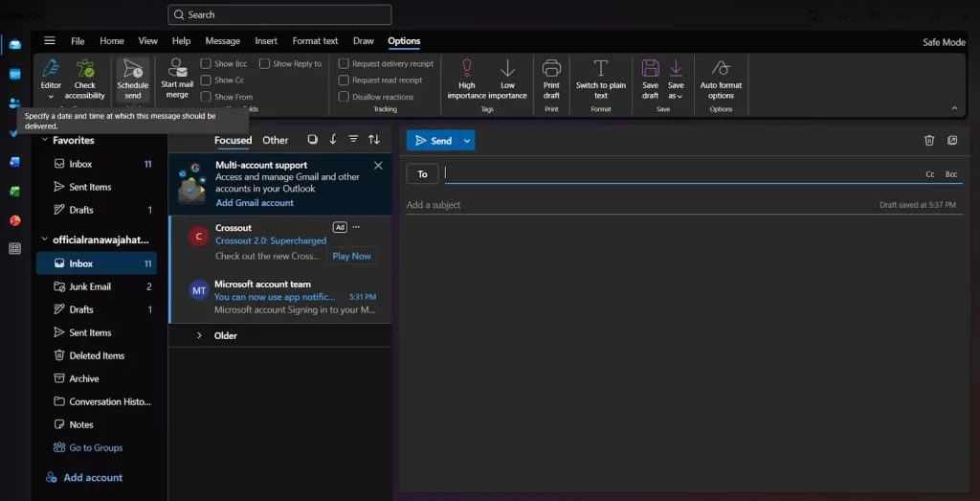Open Auto format options
The image size is (980, 501).
coord(721,80)
